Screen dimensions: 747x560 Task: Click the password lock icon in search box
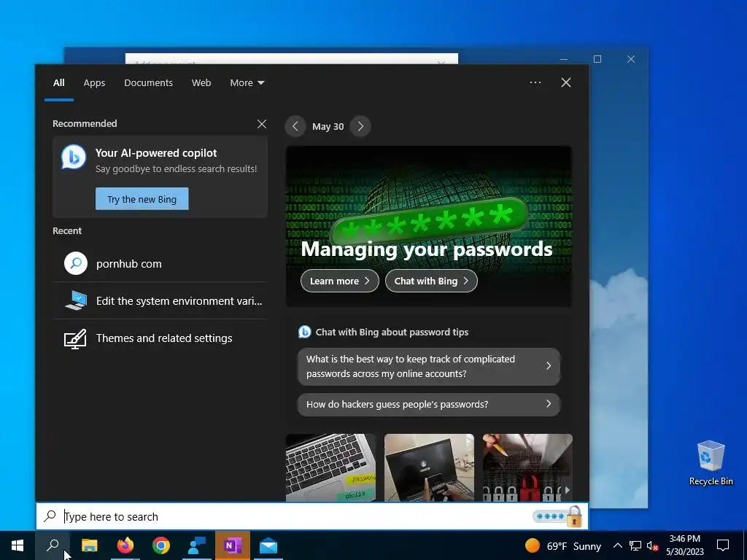pos(574,516)
